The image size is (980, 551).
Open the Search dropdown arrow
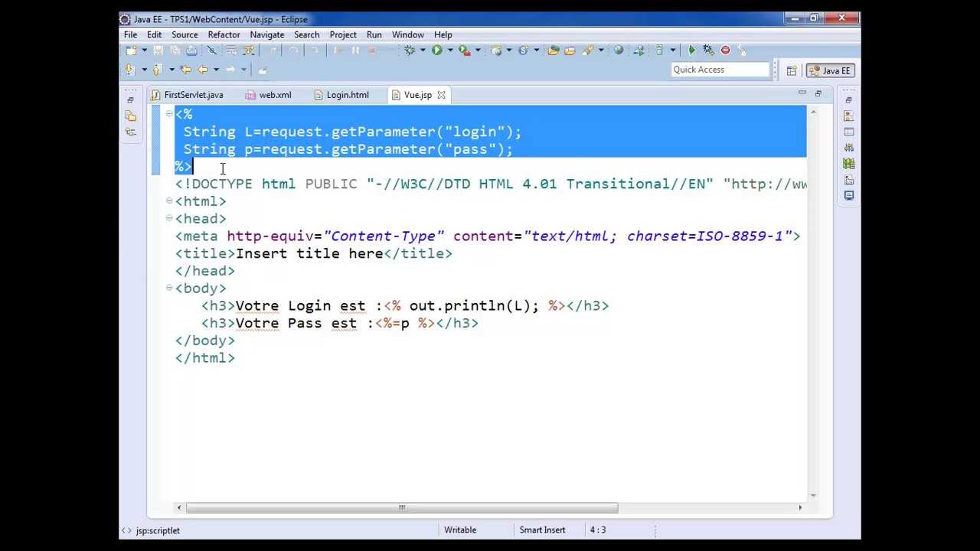tap(601, 51)
